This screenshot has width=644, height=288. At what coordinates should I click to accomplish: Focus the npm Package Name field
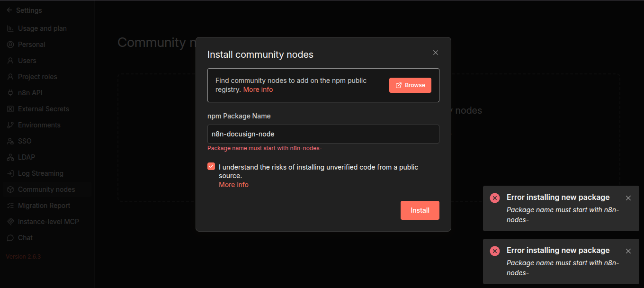click(x=323, y=134)
